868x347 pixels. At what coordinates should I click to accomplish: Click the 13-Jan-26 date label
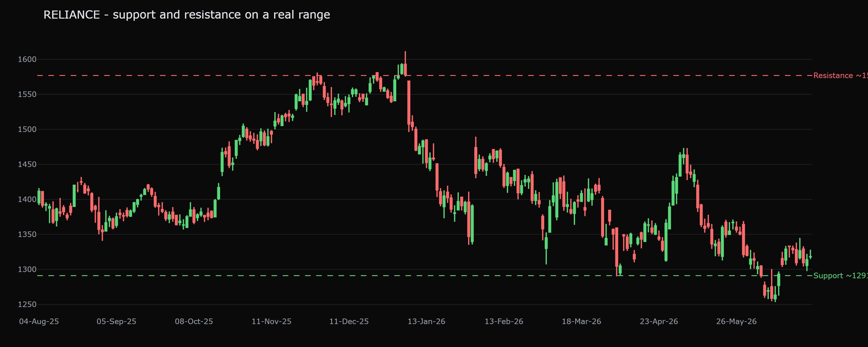pyautogui.click(x=426, y=321)
